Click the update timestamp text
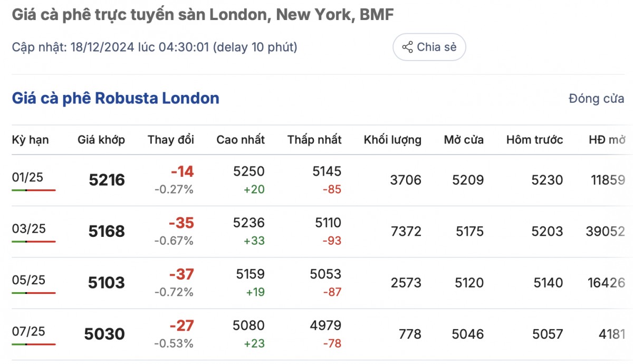633x364 pixels. point(155,47)
